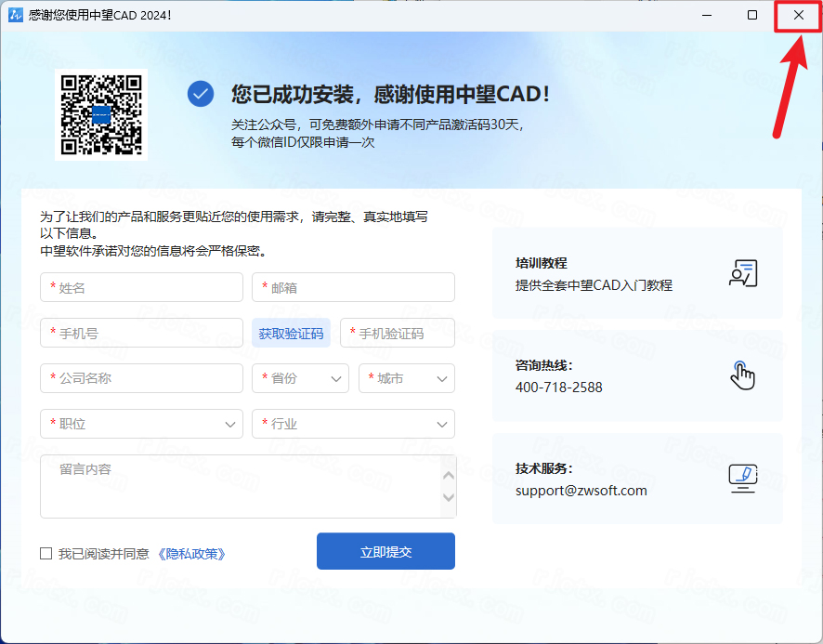Click the 留言内容 scrollbar down arrow
Viewport: 823px width, 644px height.
pyautogui.click(x=449, y=499)
